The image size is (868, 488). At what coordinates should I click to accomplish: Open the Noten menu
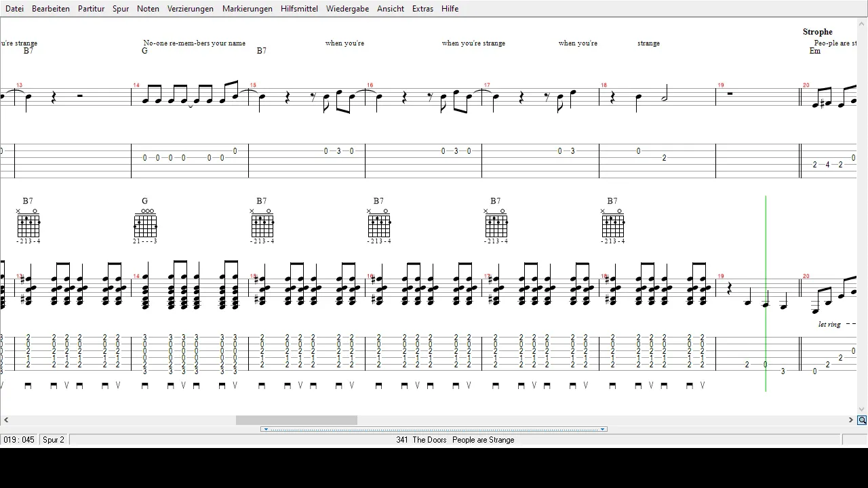coord(148,9)
